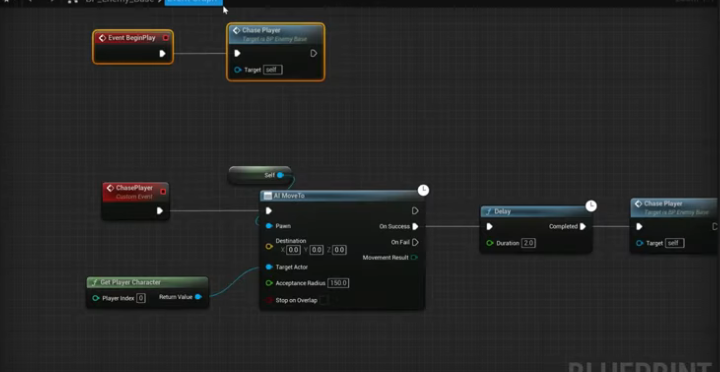Select the Event BeginPlay node title
The width and height of the screenshot is (720, 372).
132,38
